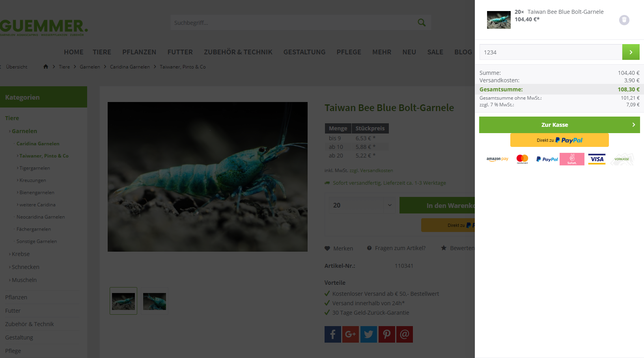Go to Garnelen in breadcrumb
This screenshot has height=358, width=644.
click(90, 67)
